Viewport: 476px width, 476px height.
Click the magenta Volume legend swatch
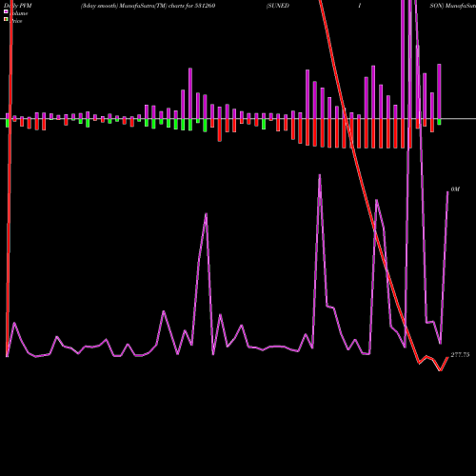point(6,11)
